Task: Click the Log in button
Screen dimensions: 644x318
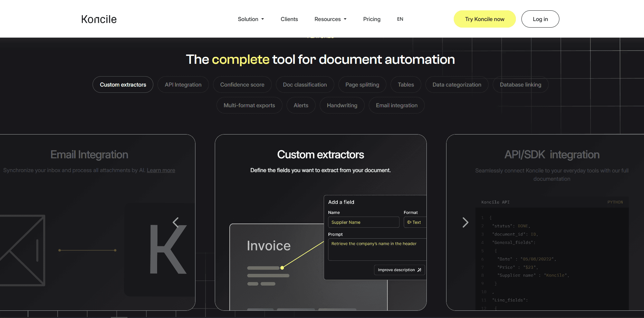Action: click(x=540, y=19)
